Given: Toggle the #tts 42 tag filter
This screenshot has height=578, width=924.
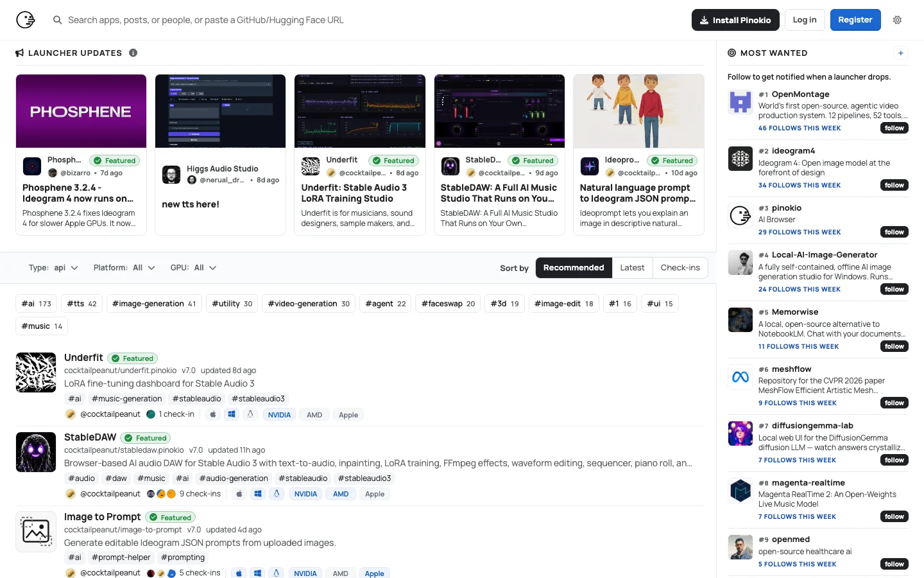Looking at the screenshot, I should tap(81, 304).
